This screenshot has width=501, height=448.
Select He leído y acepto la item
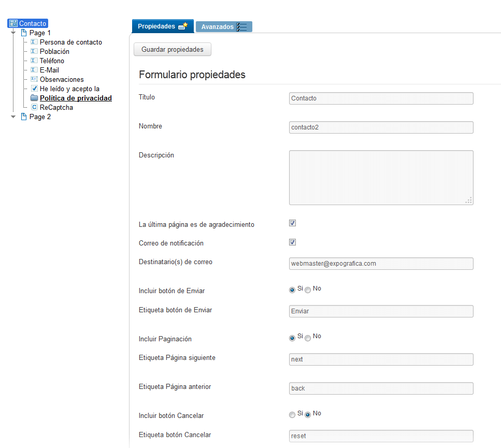coord(69,89)
